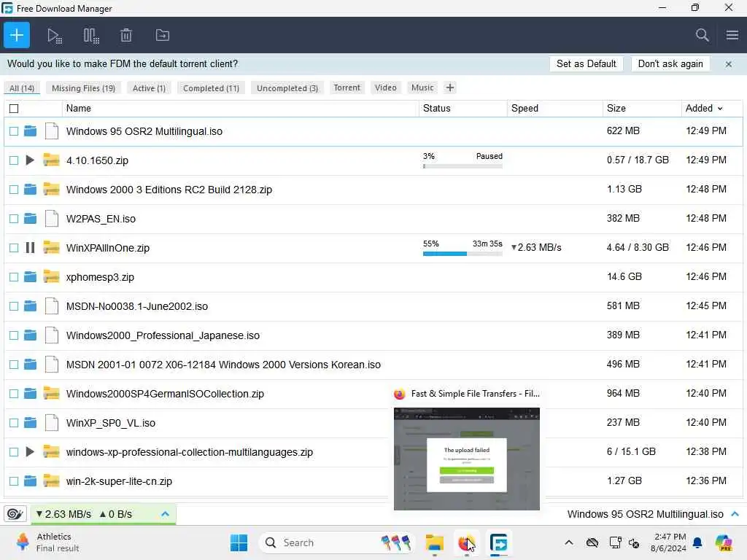
Task: Sort list by Size column
Action: (642, 109)
